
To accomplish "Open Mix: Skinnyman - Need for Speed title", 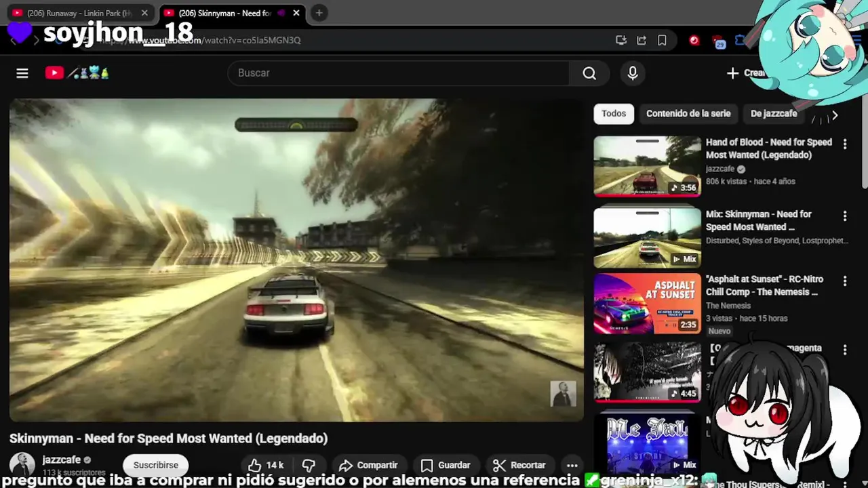I will click(x=759, y=220).
